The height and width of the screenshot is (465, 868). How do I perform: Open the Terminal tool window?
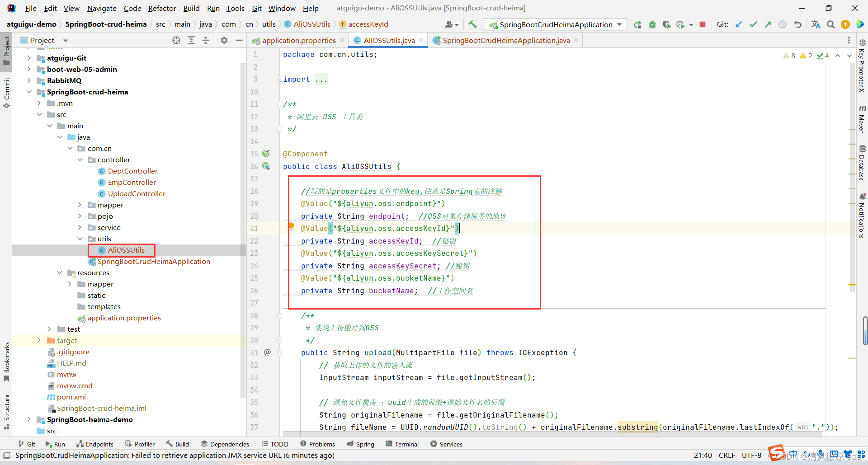tap(402, 444)
